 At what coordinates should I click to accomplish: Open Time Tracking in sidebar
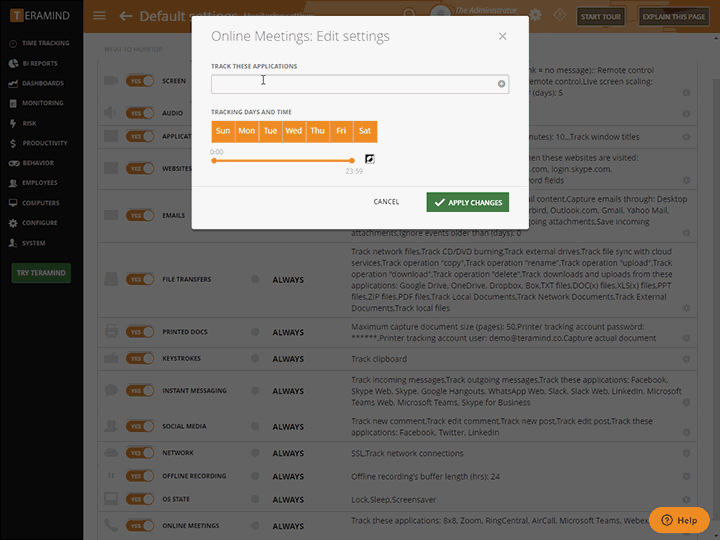(45, 44)
